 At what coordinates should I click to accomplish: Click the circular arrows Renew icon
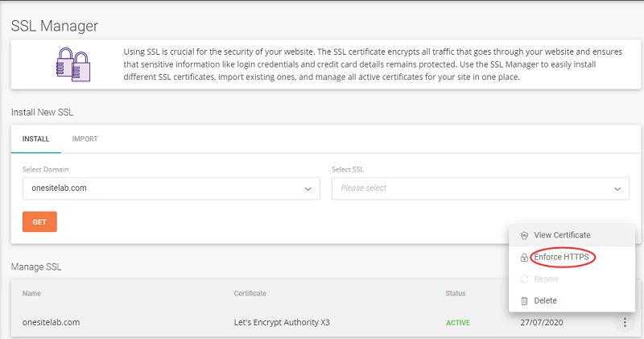(x=524, y=279)
